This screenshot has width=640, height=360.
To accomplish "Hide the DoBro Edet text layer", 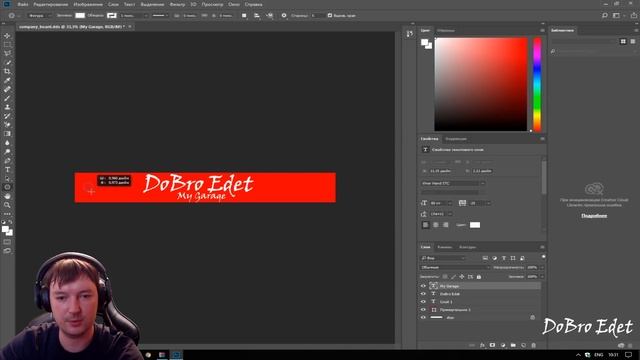I will pos(423,294).
